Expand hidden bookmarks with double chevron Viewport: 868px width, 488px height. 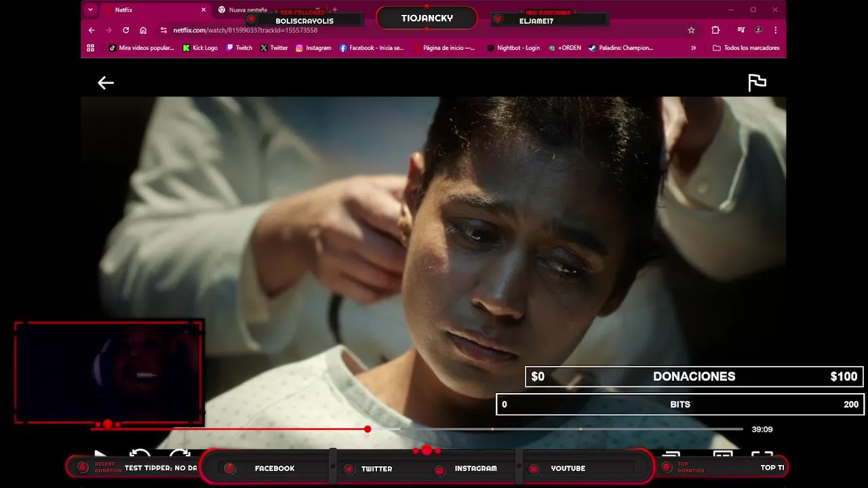coord(693,48)
